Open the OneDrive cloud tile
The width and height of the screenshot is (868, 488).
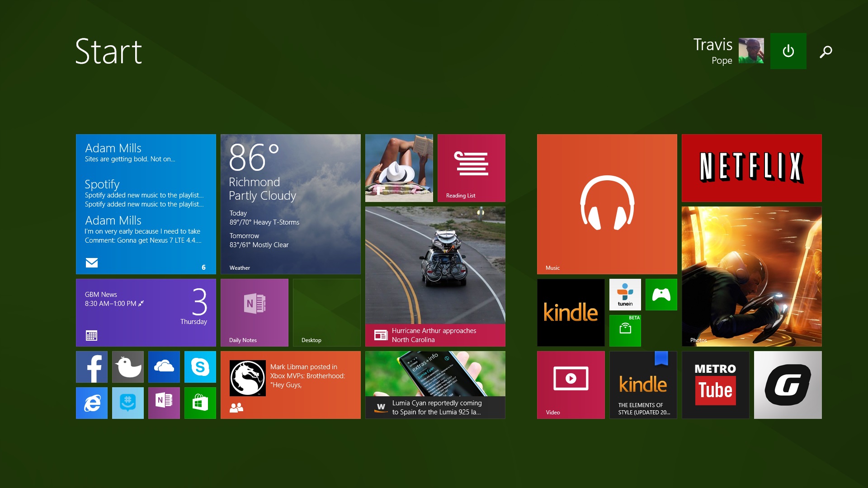click(x=164, y=367)
